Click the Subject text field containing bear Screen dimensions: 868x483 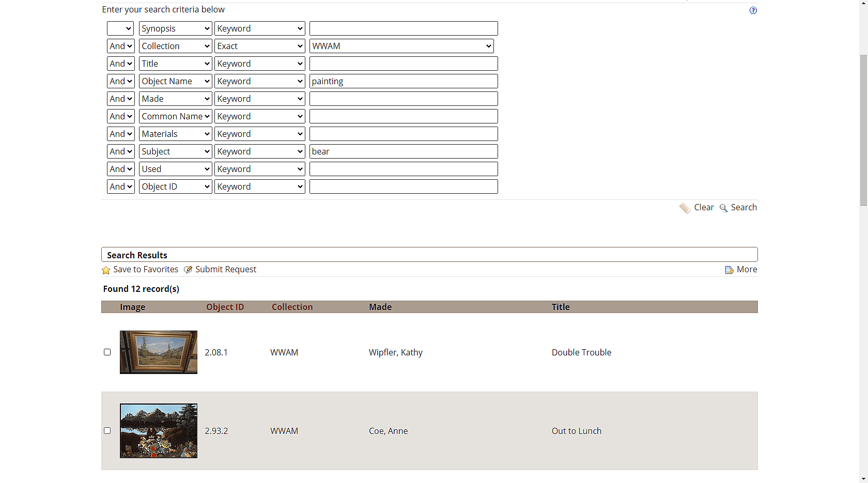(403, 151)
